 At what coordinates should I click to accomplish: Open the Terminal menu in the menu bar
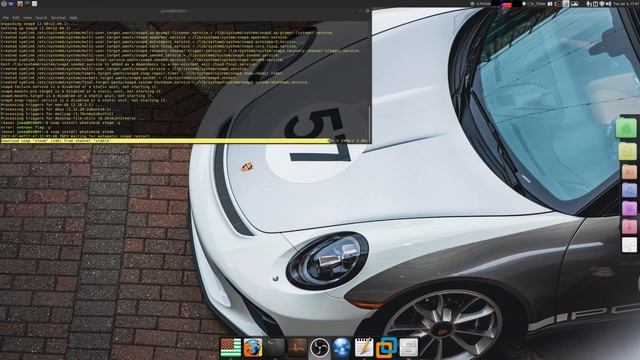(x=58, y=18)
